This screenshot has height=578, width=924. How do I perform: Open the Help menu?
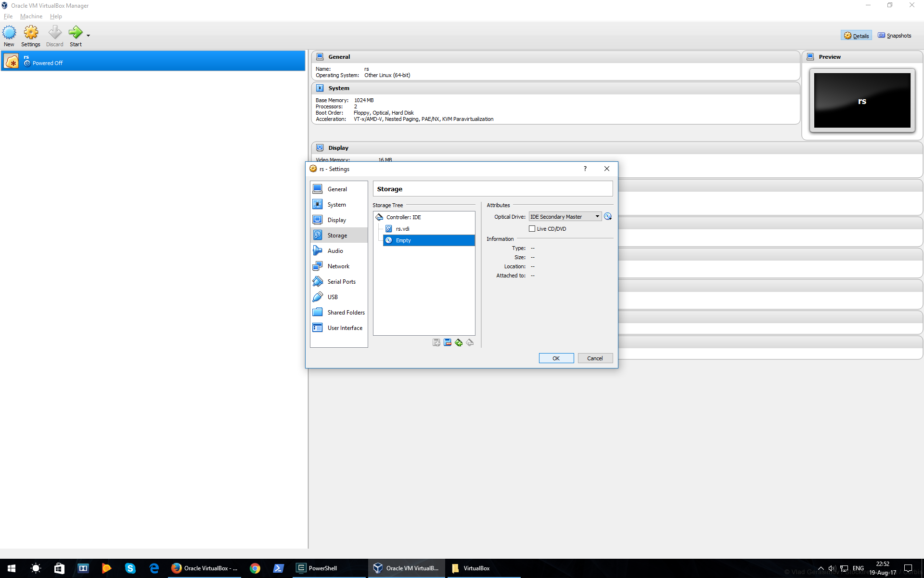click(x=56, y=16)
